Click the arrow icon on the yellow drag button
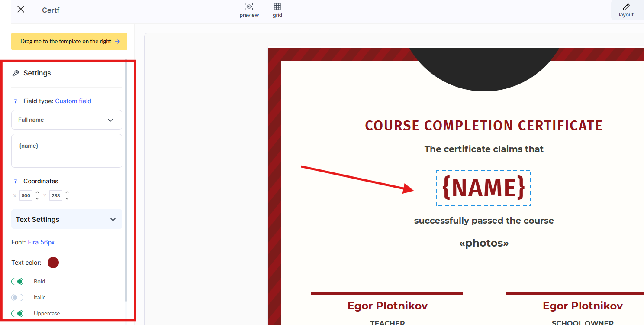 click(x=117, y=42)
